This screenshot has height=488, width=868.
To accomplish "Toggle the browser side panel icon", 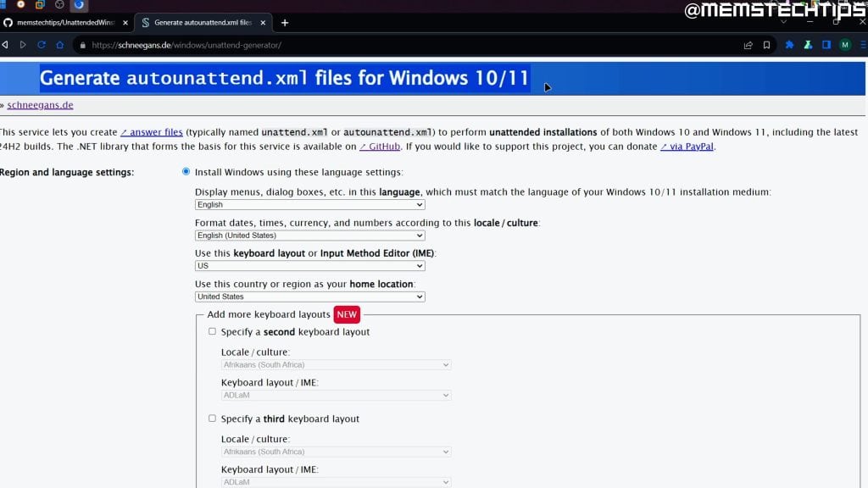I will coord(826,45).
